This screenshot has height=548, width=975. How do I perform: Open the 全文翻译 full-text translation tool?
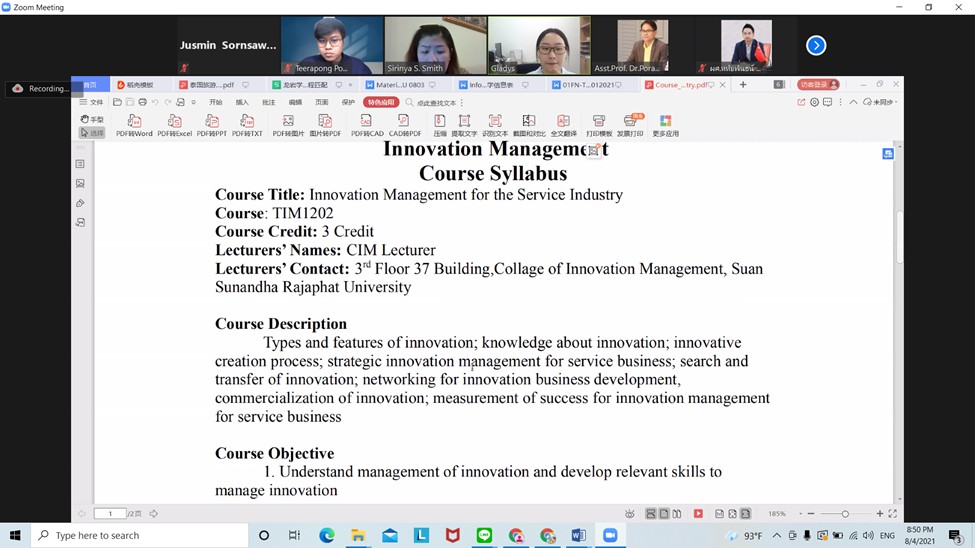[x=563, y=124]
